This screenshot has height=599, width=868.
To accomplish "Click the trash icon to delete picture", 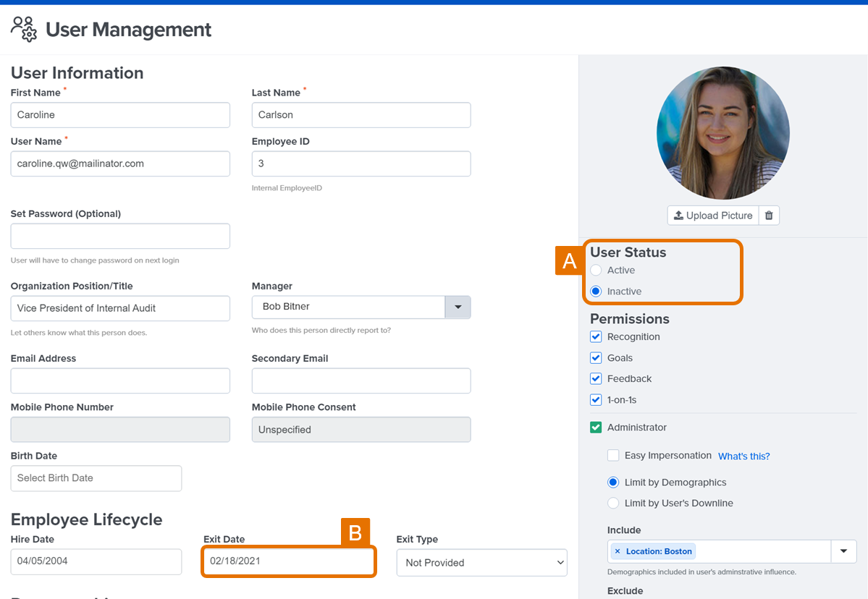I will [769, 216].
